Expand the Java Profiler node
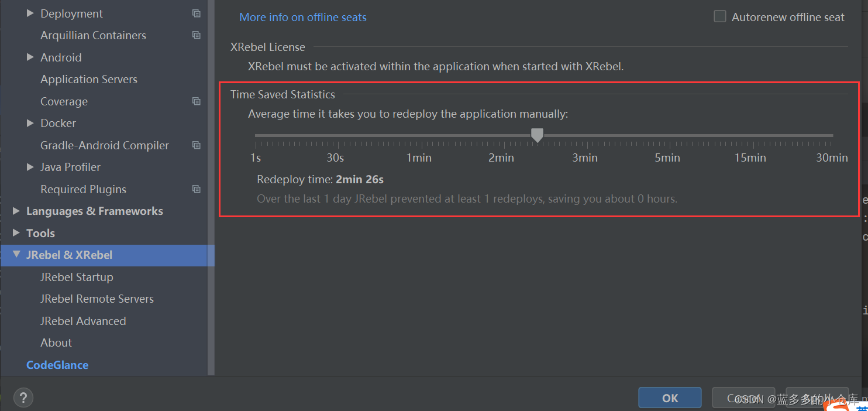 click(x=30, y=167)
